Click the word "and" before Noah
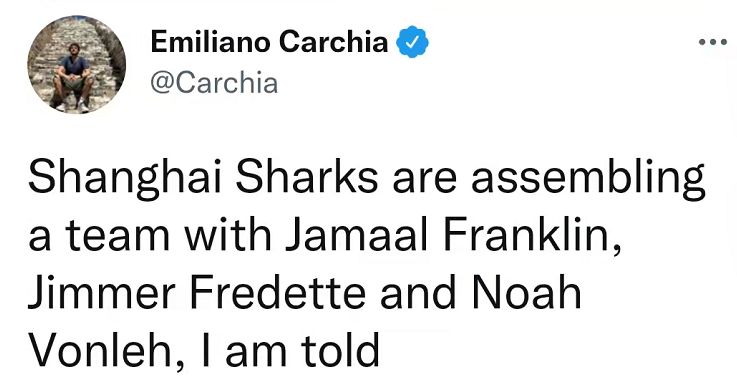 [418, 292]
